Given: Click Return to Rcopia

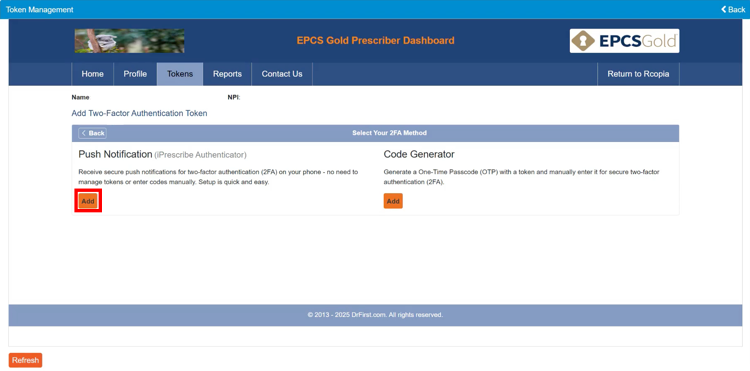Looking at the screenshot, I should click(x=638, y=74).
